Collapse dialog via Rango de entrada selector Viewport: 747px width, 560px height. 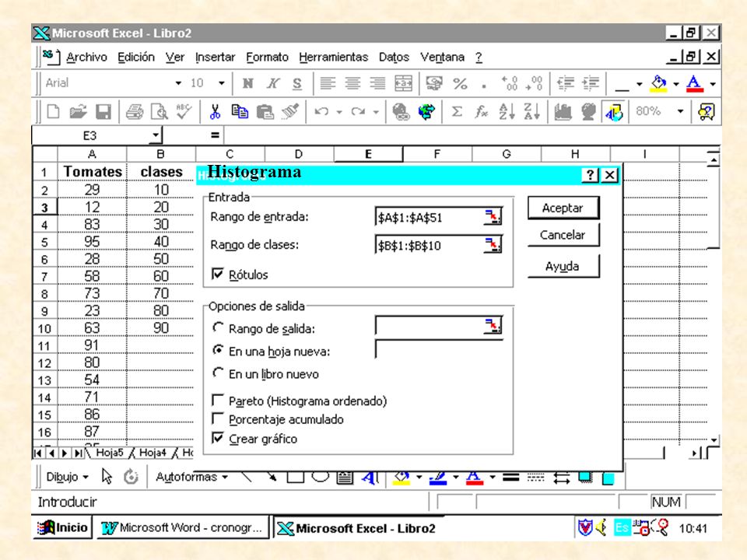493,217
